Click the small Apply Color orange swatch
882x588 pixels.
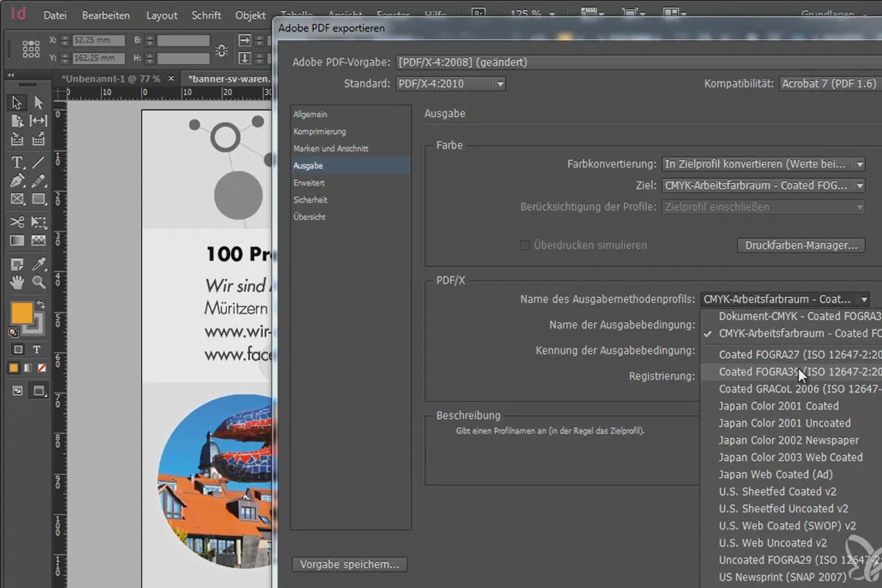pyautogui.click(x=13, y=367)
